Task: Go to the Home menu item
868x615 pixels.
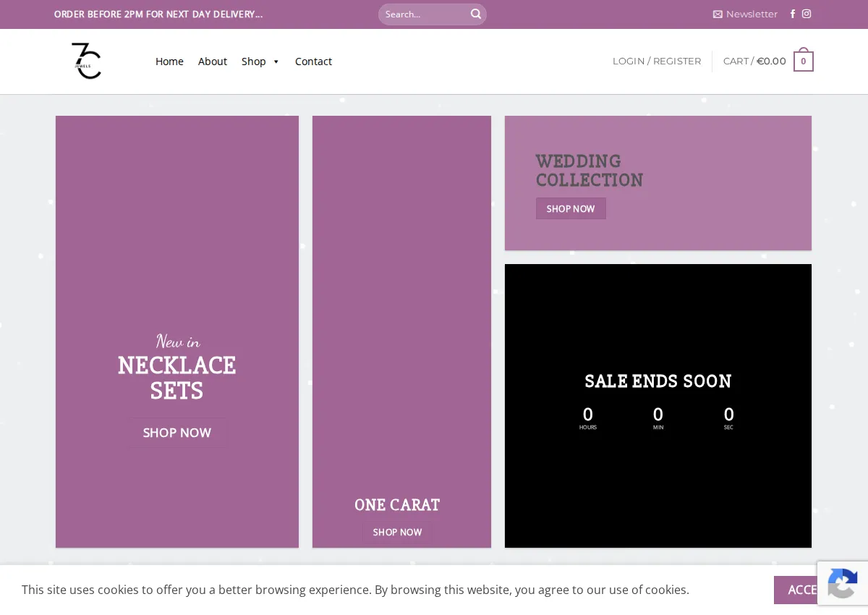Action: [x=169, y=61]
